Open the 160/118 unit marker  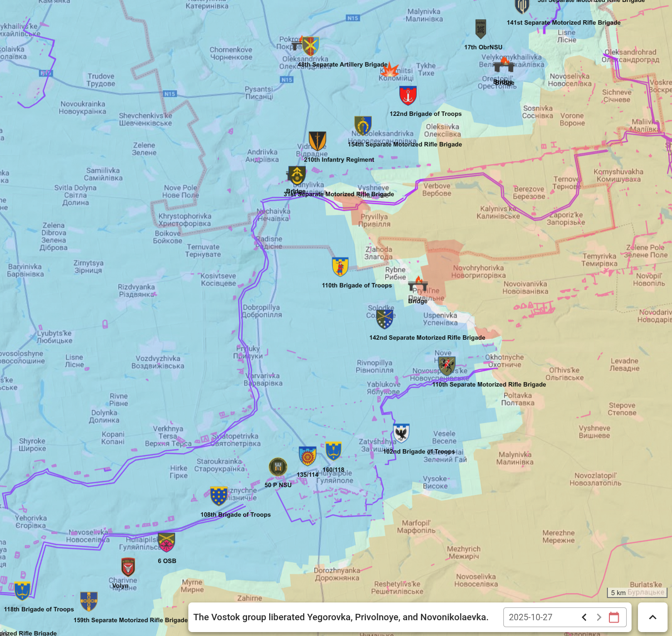[334, 451]
